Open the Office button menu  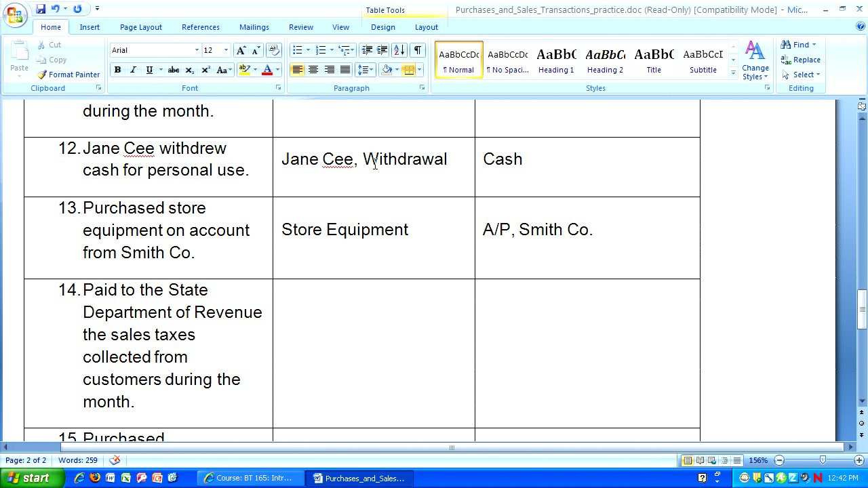tap(15, 15)
